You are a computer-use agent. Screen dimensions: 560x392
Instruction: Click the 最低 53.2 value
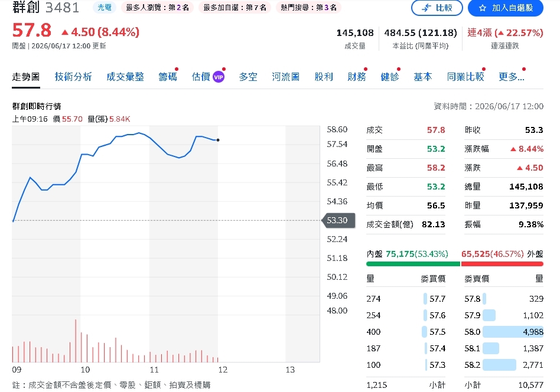click(x=436, y=187)
